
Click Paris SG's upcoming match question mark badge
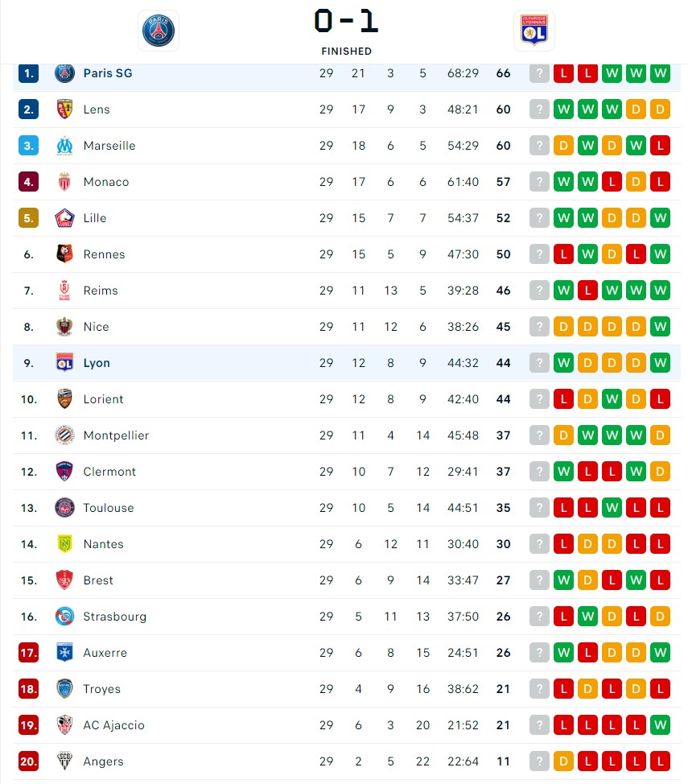pyautogui.click(x=539, y=73)
